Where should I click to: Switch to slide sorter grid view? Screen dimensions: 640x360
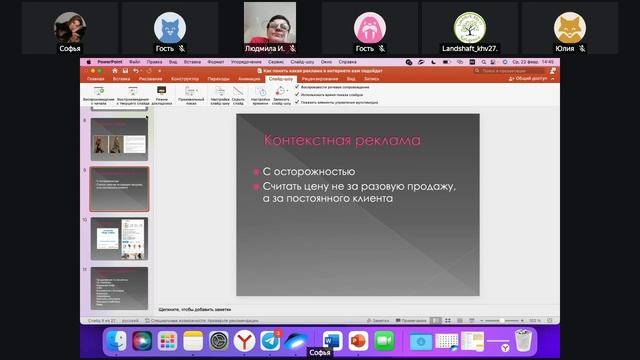coord(448,321)
